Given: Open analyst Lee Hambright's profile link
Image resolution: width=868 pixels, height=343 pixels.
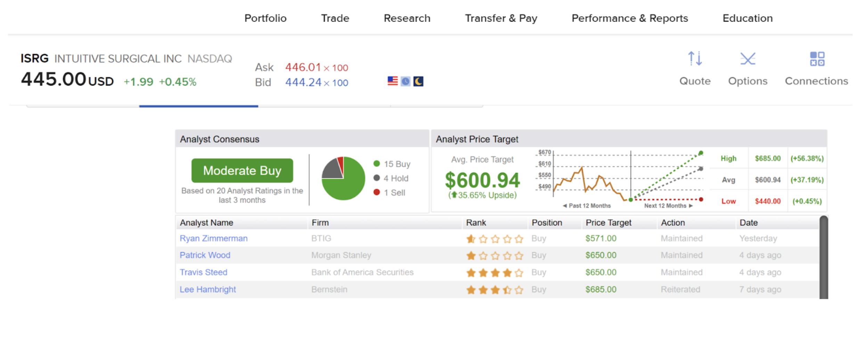Looking at the screenshot, I should tap(207, 289).
